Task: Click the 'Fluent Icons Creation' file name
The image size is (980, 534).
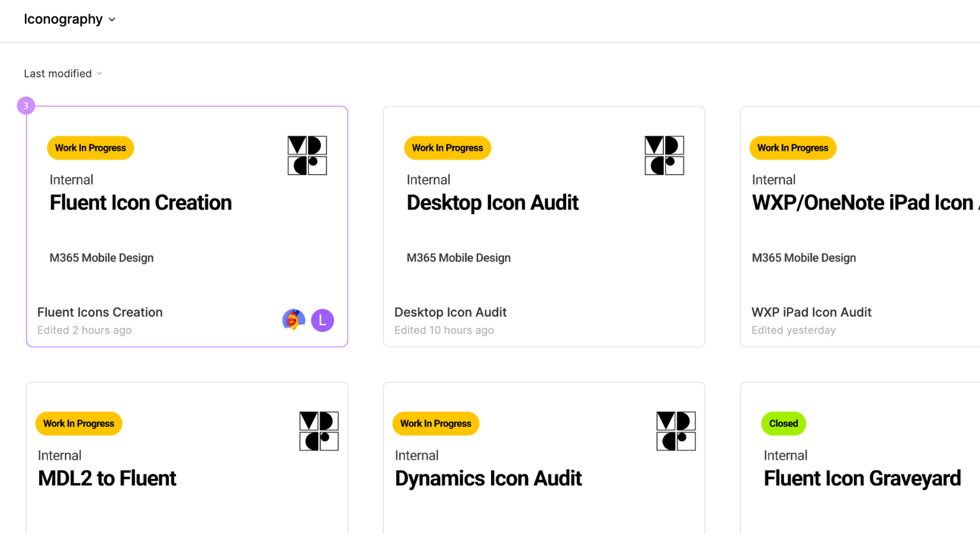Action: (100, 312)
